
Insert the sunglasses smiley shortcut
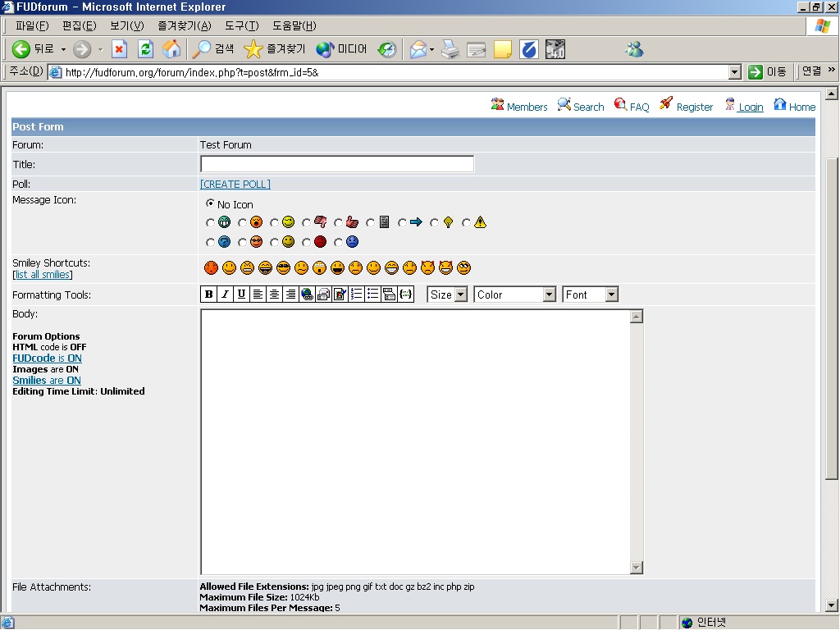pos(283,268)
